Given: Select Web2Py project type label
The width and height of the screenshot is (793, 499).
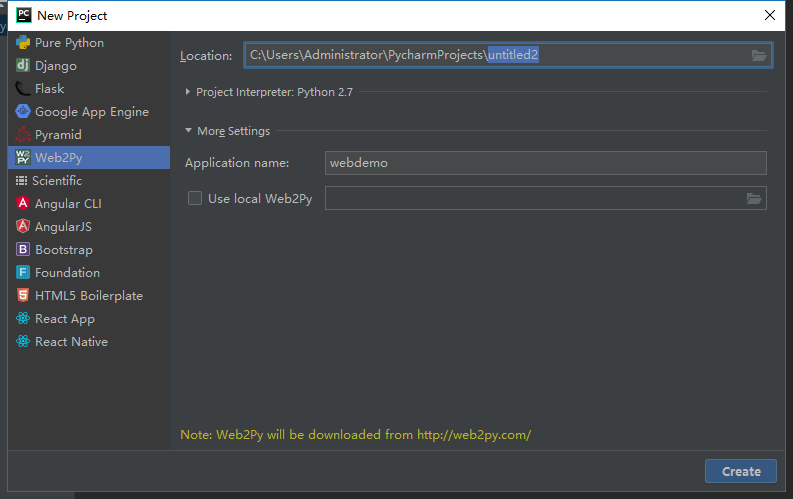Looking at the screenshot, I should click(59, 158).
